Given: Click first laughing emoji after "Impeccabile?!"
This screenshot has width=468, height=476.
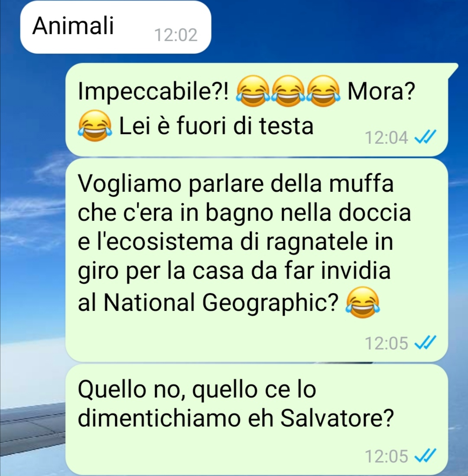Looking at the screenshot, I should [253, 91].
